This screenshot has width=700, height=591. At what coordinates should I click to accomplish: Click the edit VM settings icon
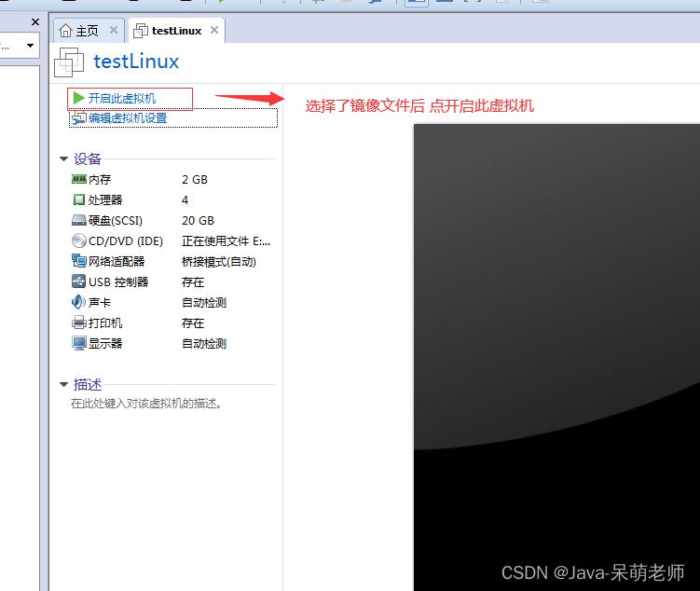click(x=78, y=117)
